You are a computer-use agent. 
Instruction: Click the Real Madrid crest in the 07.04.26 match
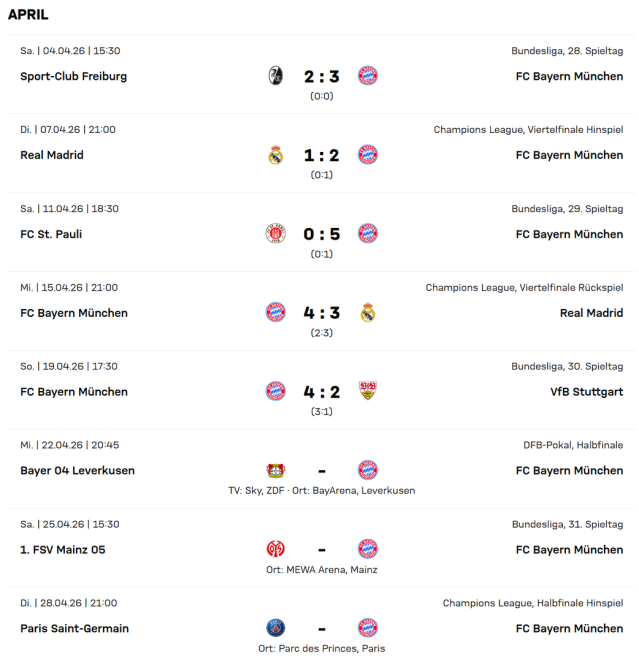click(x=275, y=155)
